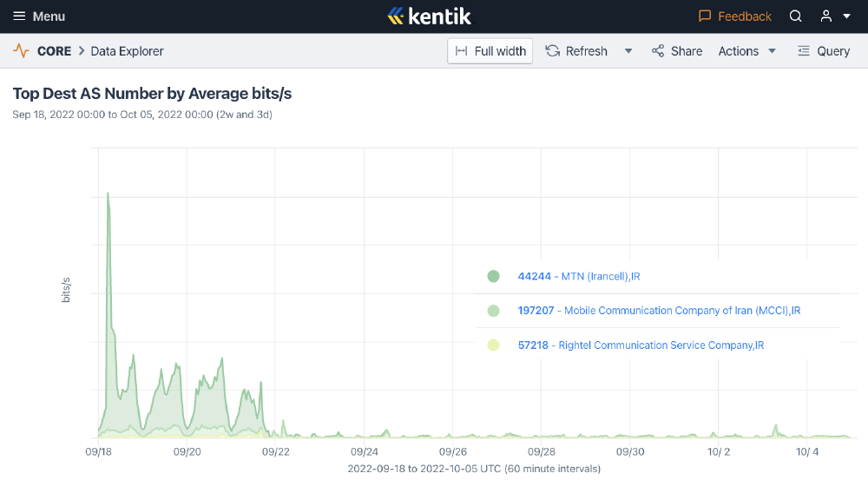868x493 pixels.
Task: Click the Rightel 57218 yellow legend swatch
Action: [493, 345]
